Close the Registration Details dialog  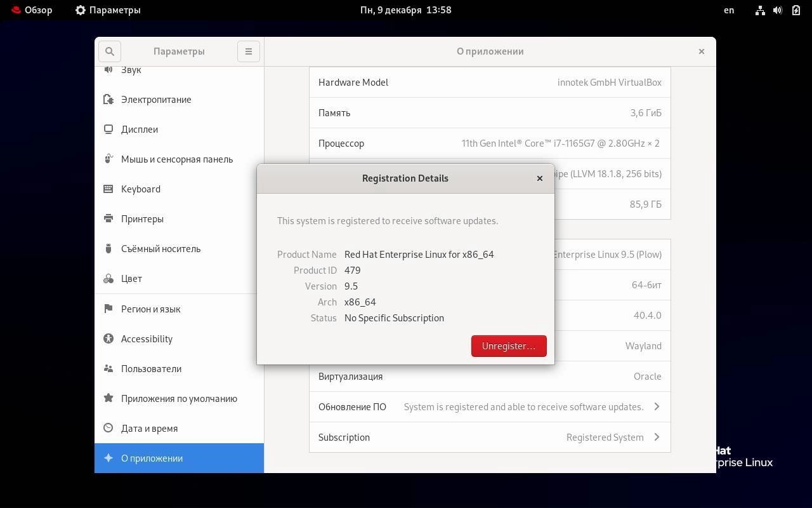pos(540,178)
